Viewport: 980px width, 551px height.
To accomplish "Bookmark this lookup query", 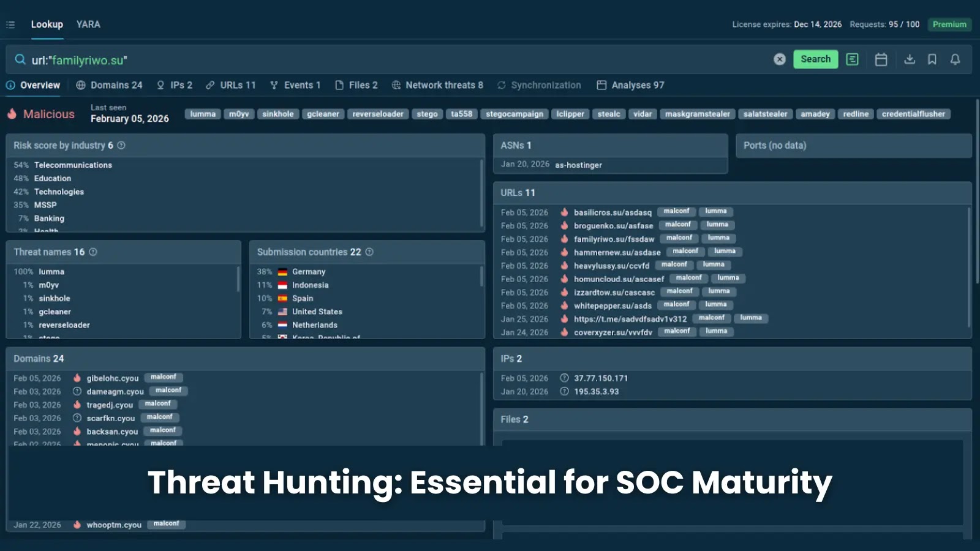I will click(x=932, y=59).
